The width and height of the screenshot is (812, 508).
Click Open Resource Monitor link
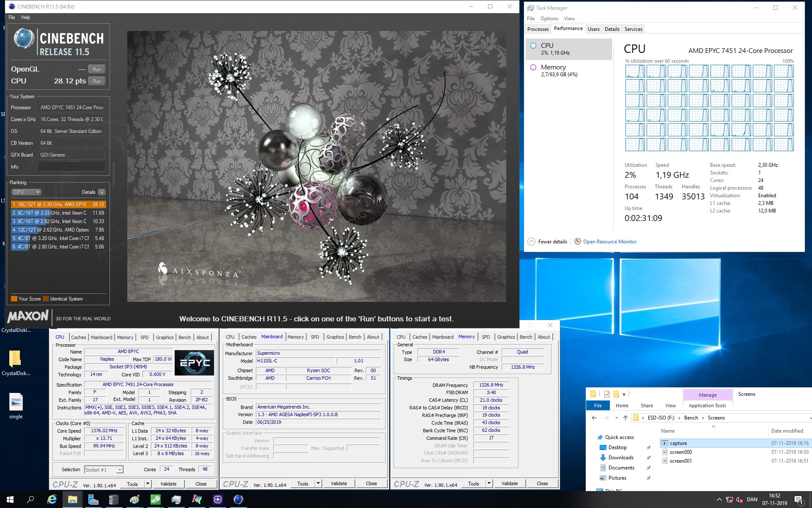pos(609,242)
